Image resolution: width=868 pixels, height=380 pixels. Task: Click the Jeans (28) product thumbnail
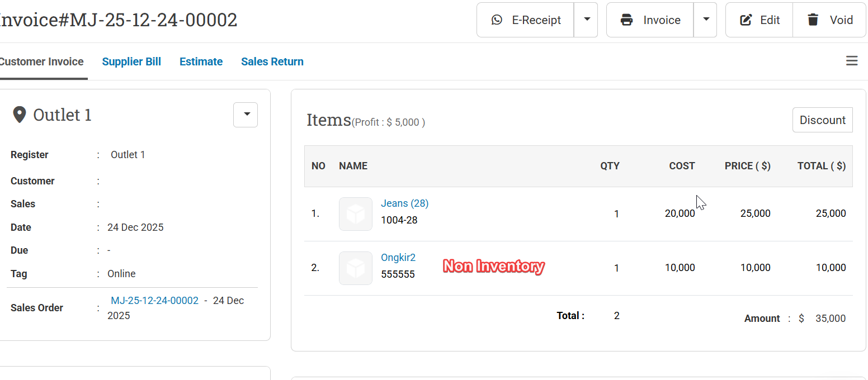[356, 214]
